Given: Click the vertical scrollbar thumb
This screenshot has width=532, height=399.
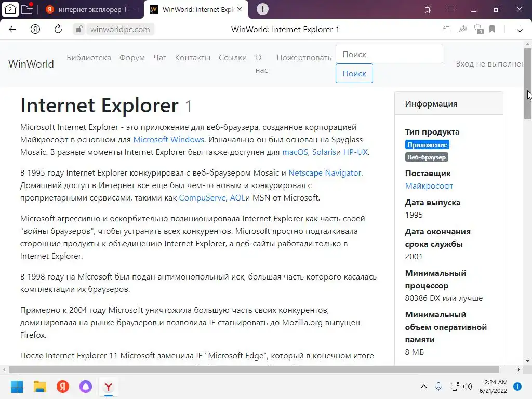Looking at the screenshot, I should tap(527, 84).
